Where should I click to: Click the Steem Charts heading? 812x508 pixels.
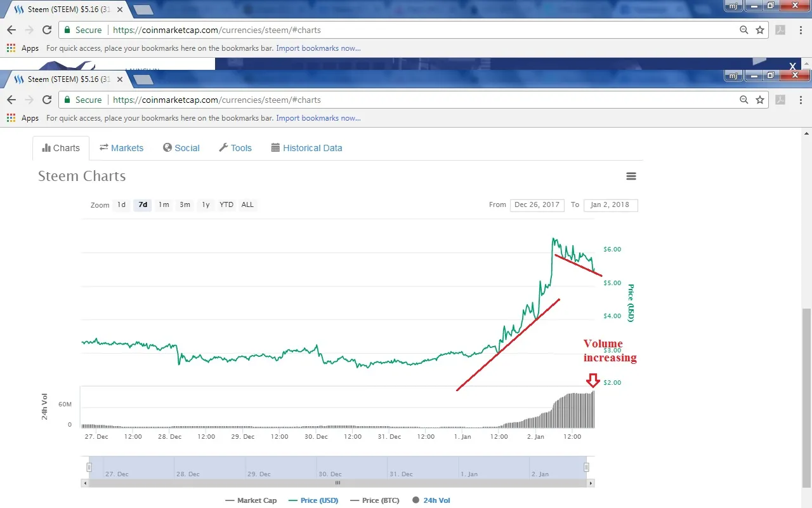[82, 177]
